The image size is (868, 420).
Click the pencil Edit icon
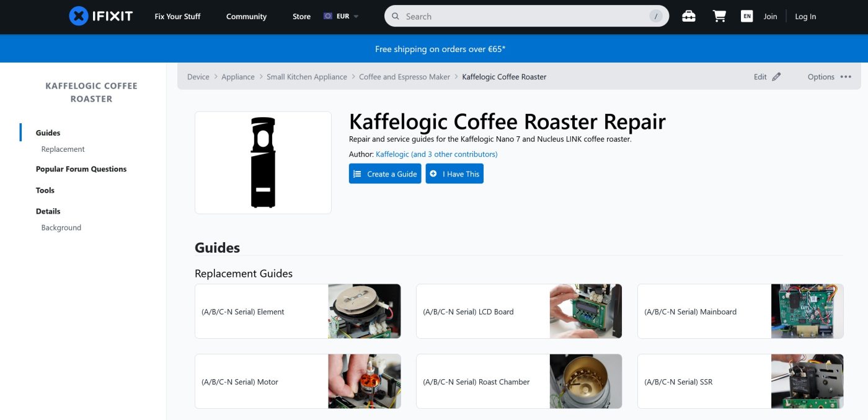tap(776, 77)
